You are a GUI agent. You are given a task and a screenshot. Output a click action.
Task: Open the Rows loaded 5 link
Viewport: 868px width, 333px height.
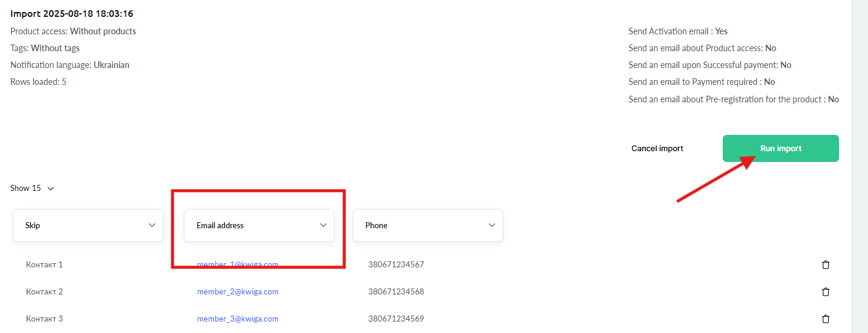(64, 82)
